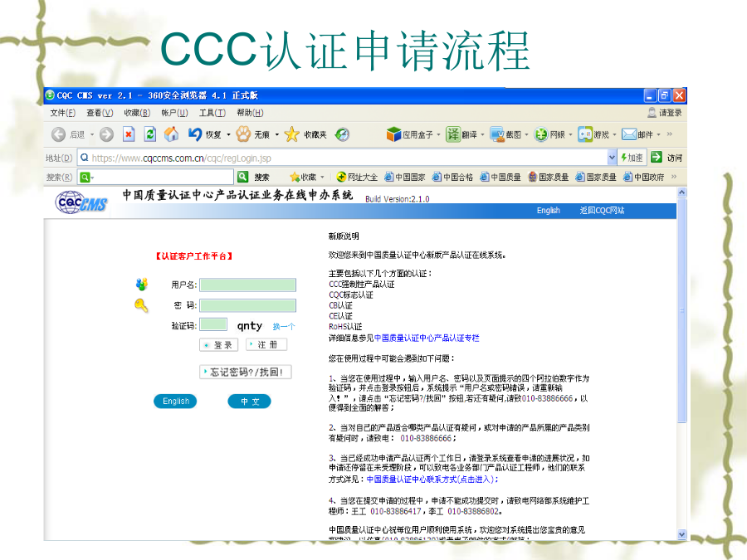The width and height of the screenshot is (747, 560).
Task: Expand the 截图 dropdown arrow
Action: (x=526, y=135)
